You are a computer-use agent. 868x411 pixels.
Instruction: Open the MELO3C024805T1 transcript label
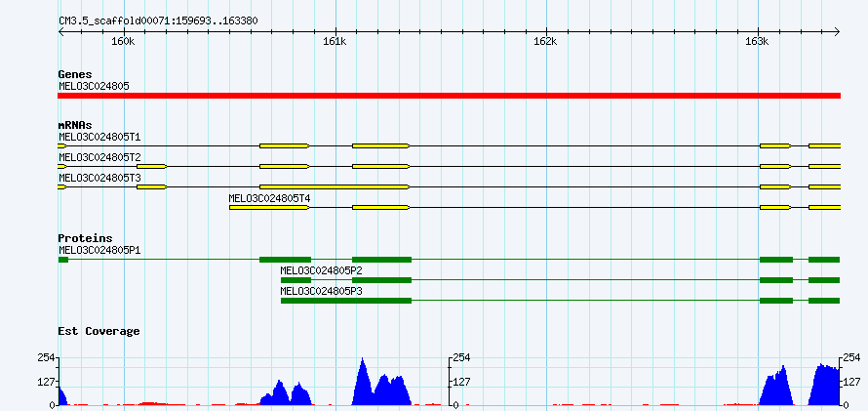tap(99, 137)
